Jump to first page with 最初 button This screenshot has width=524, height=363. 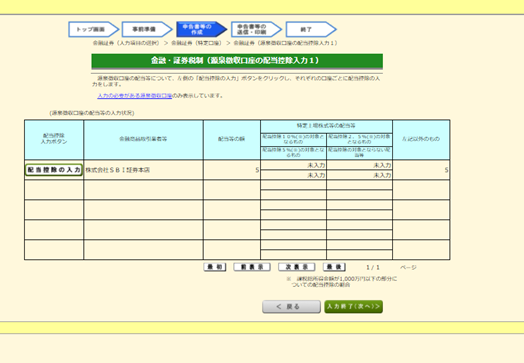coord(215,267)
